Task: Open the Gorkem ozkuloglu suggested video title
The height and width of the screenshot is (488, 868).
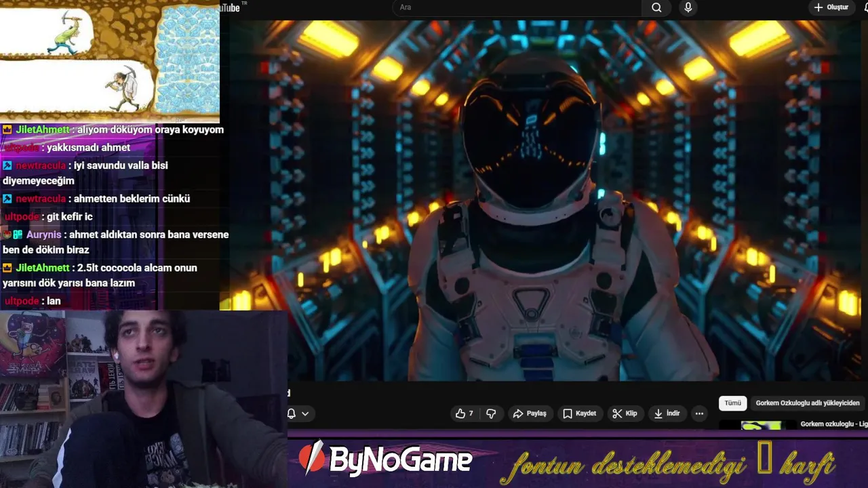Action: click(x=833, y=424)
